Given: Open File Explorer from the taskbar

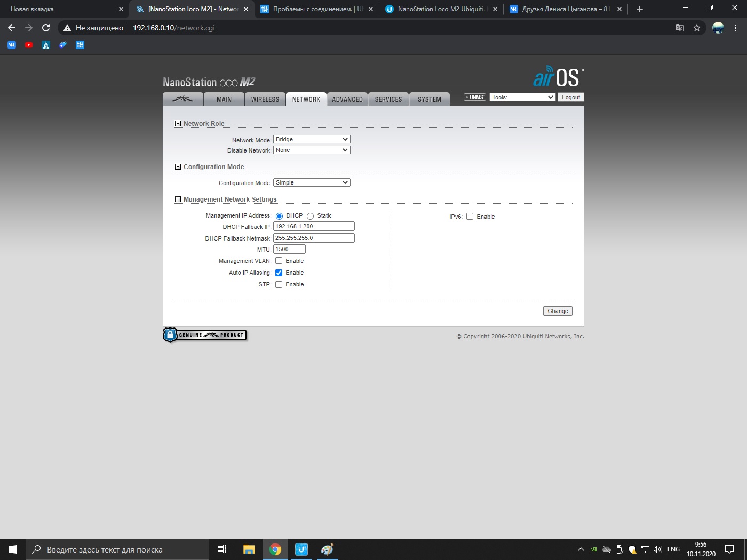Looking at the screenshot, I should [249, 549].
